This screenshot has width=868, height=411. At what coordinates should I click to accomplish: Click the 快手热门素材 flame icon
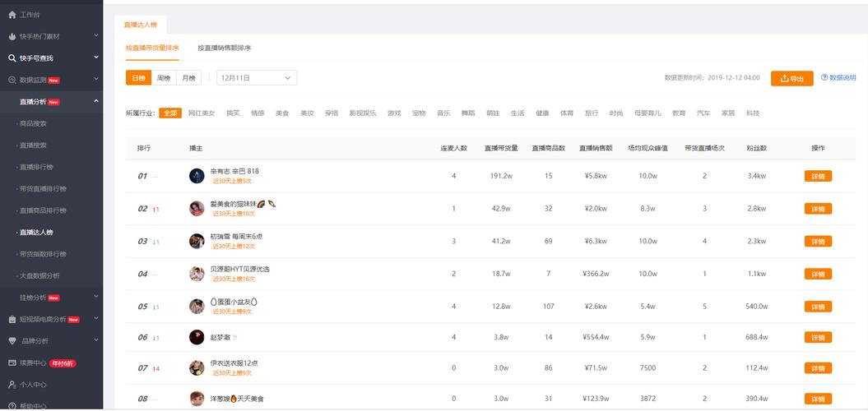(12, 37)
